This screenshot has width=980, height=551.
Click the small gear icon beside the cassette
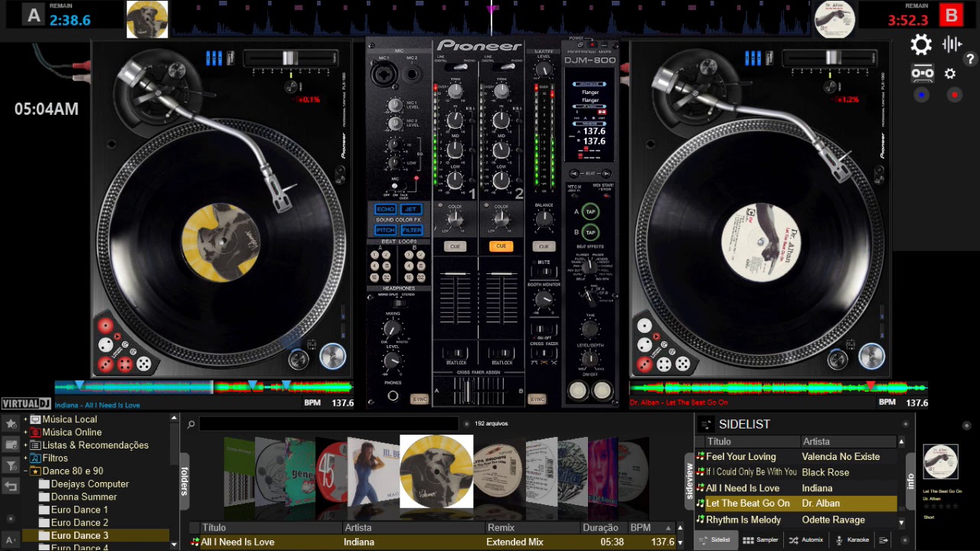point(950,73)
